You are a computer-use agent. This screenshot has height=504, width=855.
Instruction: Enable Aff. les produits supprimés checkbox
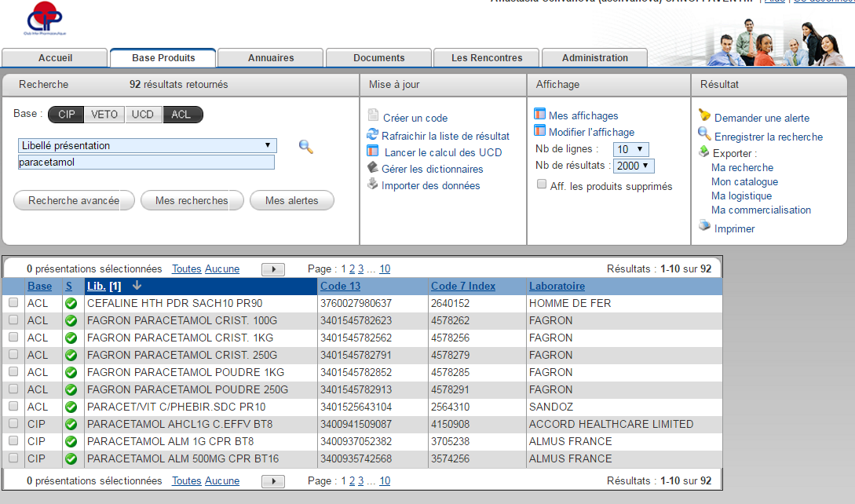pyautogui.click(x=542, y=184)
